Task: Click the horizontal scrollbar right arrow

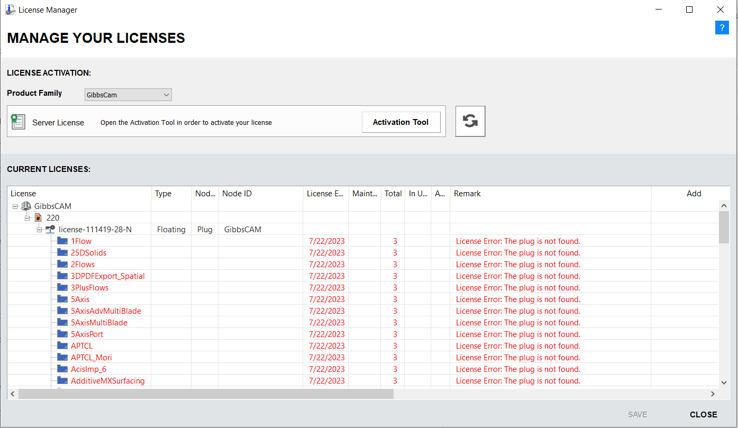Action: pyautogui.click(x=713, y=394)
